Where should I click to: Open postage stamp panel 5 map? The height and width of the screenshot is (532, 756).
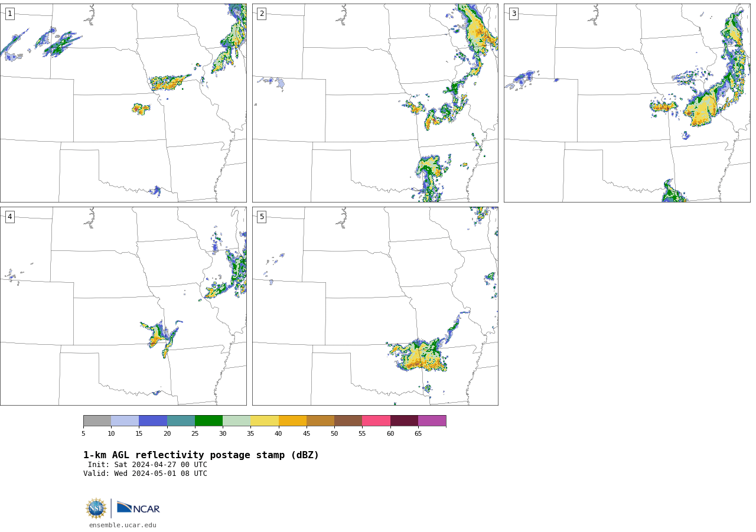click(375, 306)
